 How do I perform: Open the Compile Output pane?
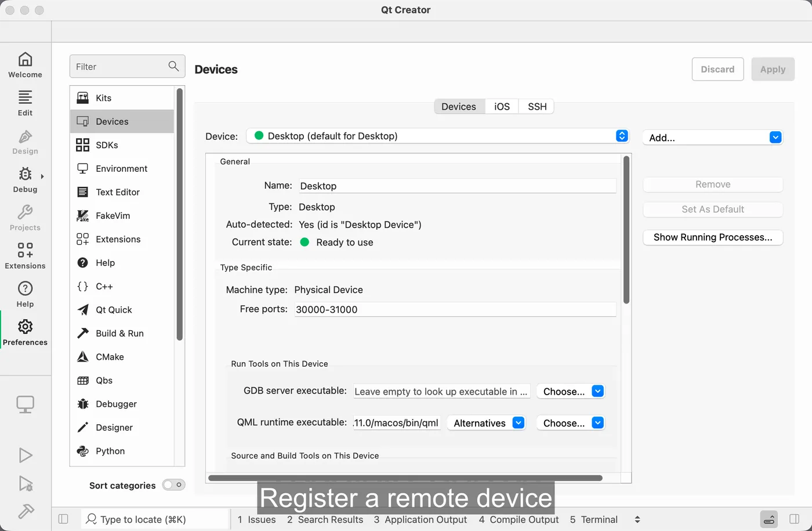pyautogui.click(x=519, y=519)
